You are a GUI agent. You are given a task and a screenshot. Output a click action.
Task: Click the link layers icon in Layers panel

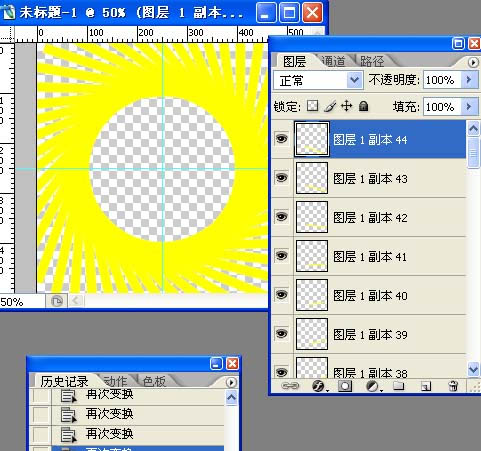pyautogui.click(x=290, y=386)
